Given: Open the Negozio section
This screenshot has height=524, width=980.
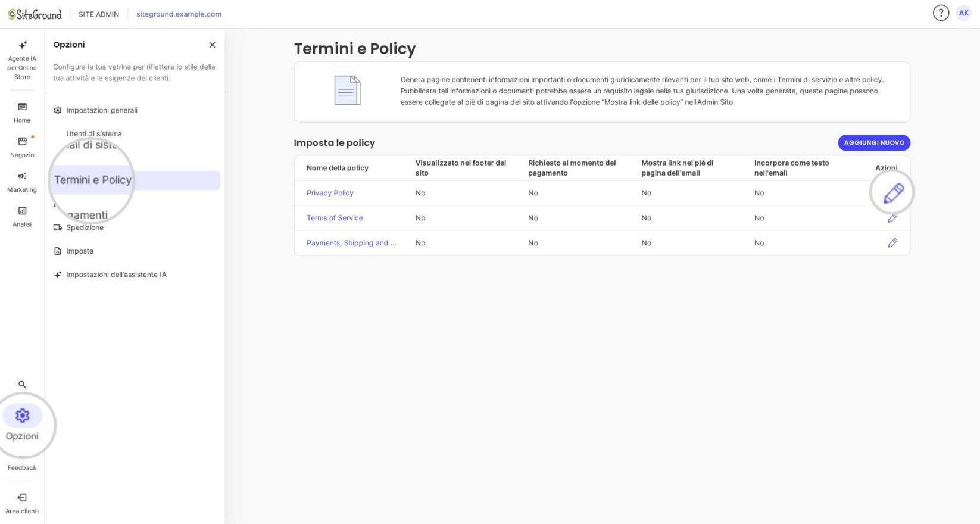Looking at the screenshot, I should (x=22, y=147).
